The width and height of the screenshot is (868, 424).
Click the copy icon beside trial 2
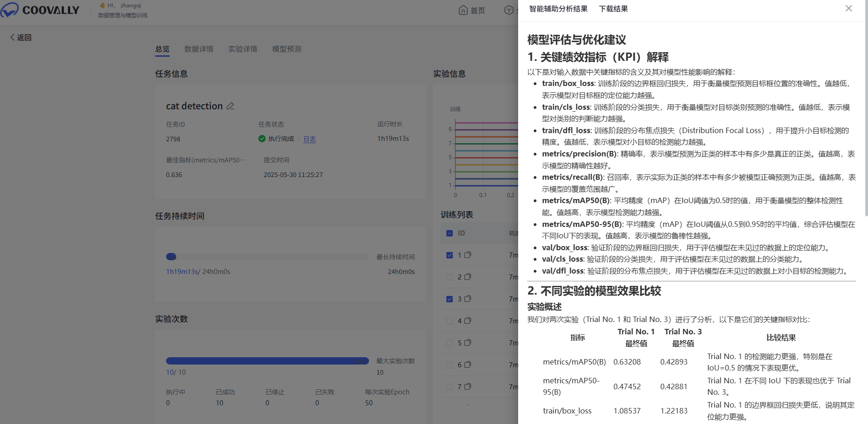pyautogui.click(x=467, y=277)
